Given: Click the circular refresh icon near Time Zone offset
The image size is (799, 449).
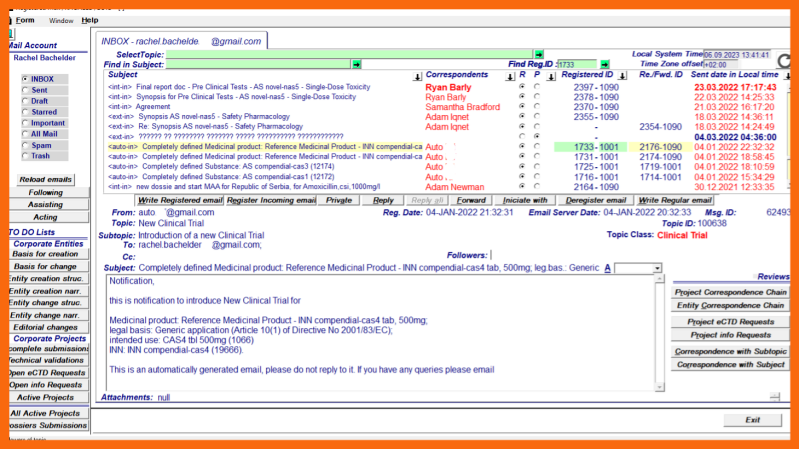Looking at the screenshot, I should click(784, 62).
